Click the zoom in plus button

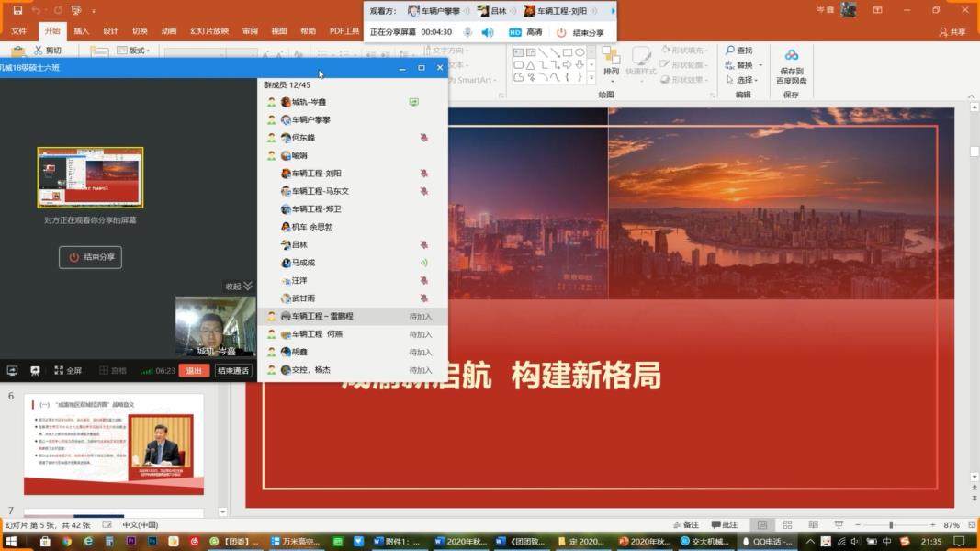click(932, 524)
